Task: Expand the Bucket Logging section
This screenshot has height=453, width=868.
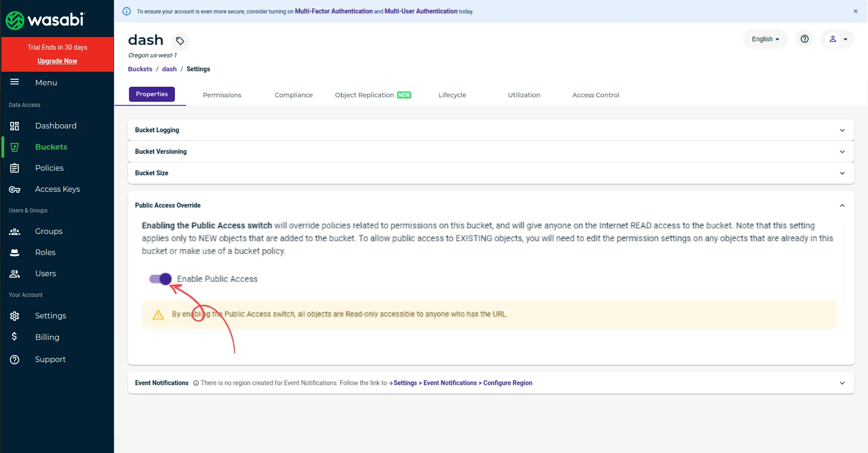Action: click(491, 130)
